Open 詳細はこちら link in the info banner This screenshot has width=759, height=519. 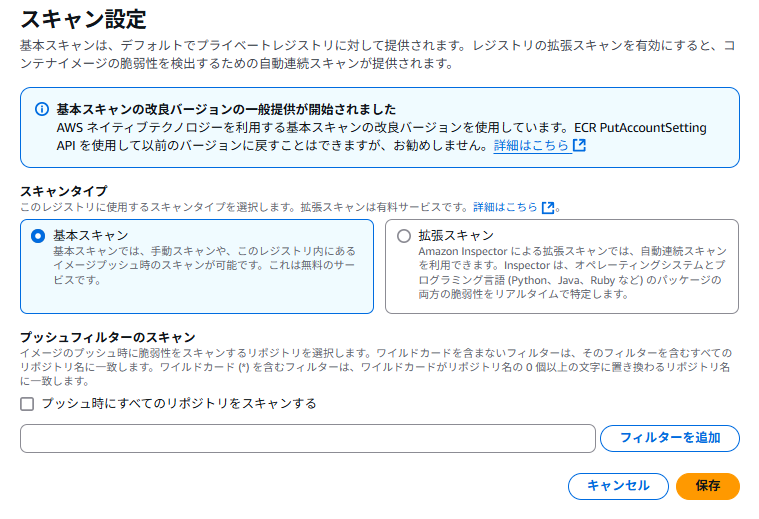[x=531, y=145]
